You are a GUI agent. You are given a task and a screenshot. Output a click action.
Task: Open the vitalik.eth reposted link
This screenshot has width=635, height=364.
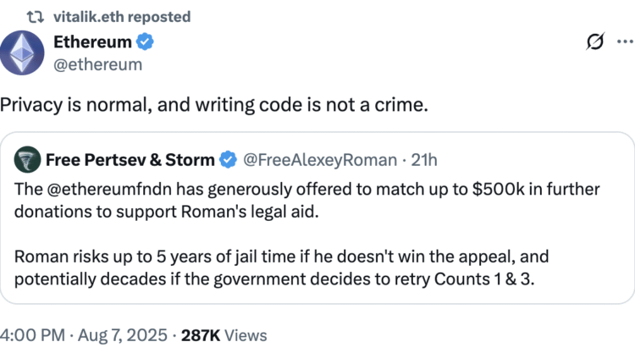pos(122,17)
